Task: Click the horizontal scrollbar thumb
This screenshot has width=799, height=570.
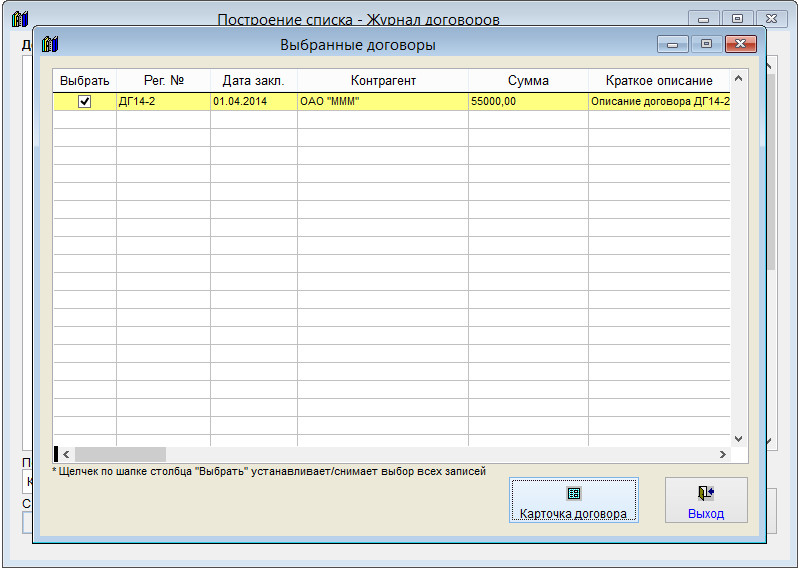Action: point(120,454)
